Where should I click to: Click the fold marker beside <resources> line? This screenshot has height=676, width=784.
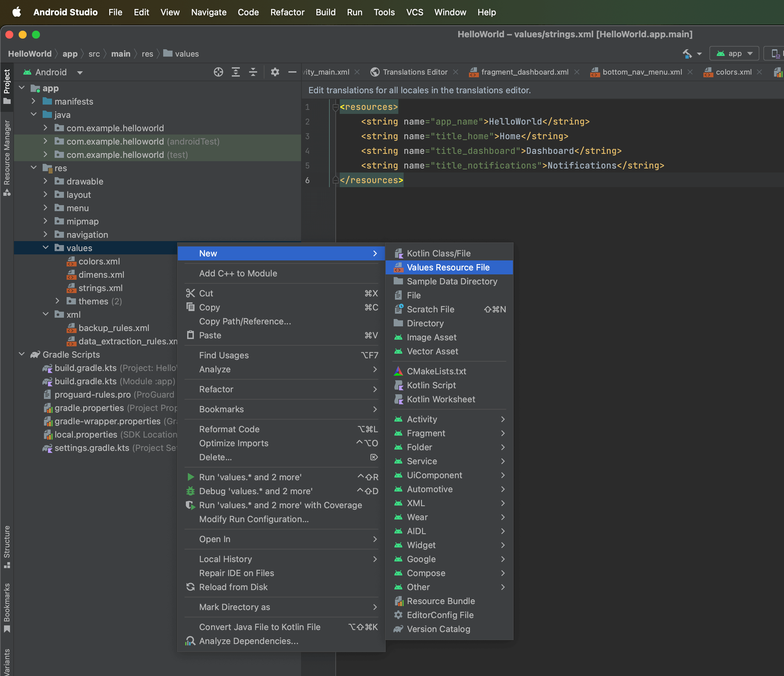(335, 108)
